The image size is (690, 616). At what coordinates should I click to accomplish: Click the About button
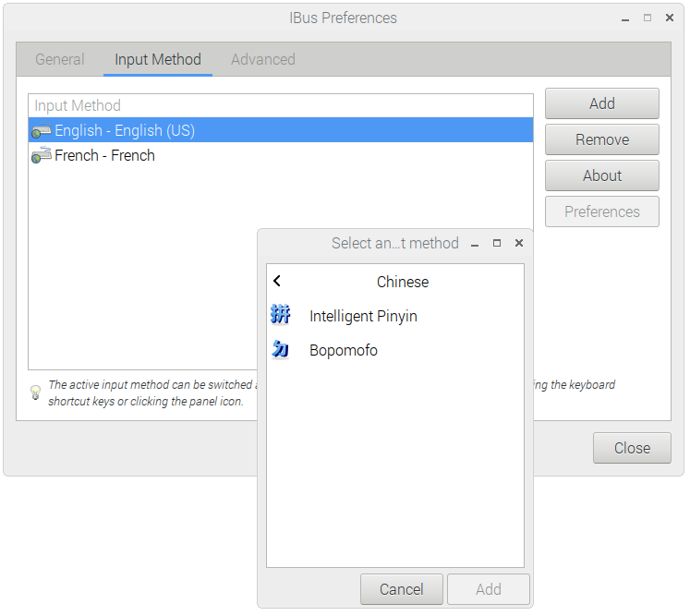point(602,175)
